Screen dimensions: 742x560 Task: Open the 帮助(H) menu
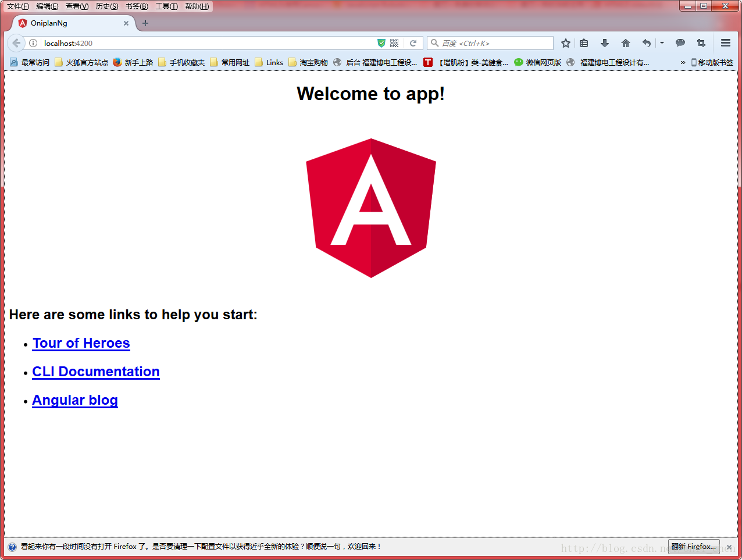(x=197, y=6)
